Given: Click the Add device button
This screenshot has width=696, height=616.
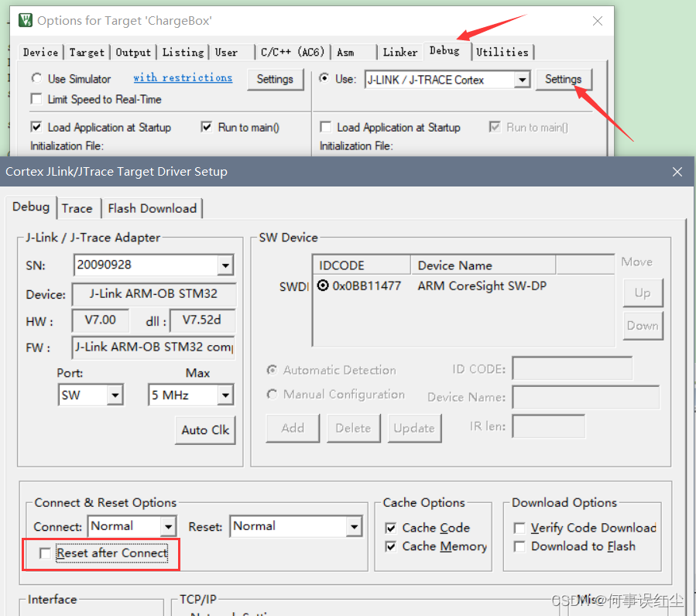Looking at the screenshot, I should pyautogui.click(x=293, y=428).
